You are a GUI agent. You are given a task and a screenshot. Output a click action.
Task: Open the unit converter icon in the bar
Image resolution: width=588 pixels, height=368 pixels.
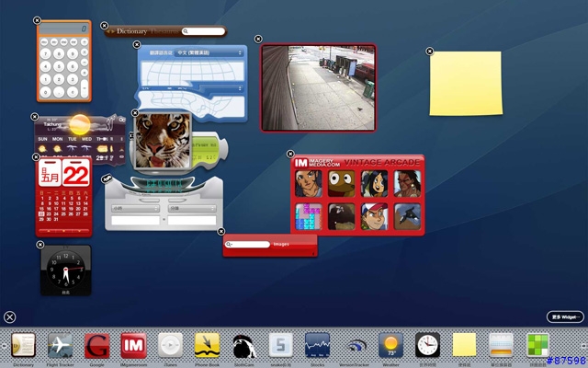501,345
